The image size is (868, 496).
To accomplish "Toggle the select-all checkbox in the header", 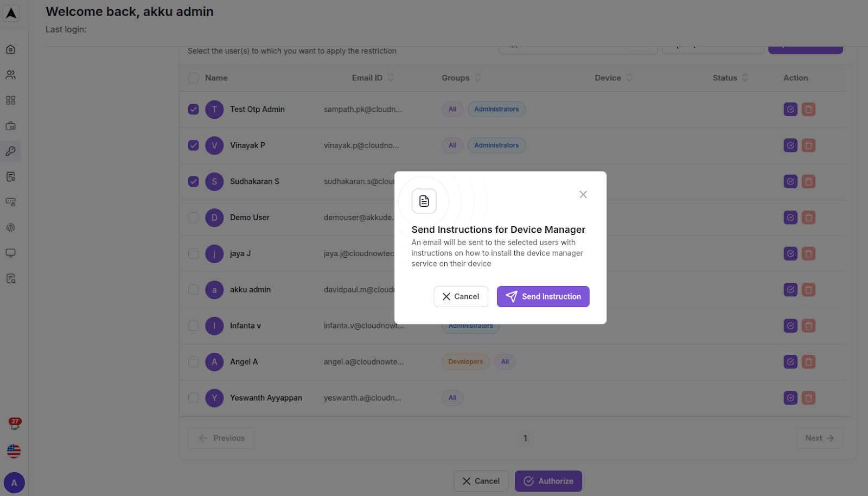I will (194, 78).
